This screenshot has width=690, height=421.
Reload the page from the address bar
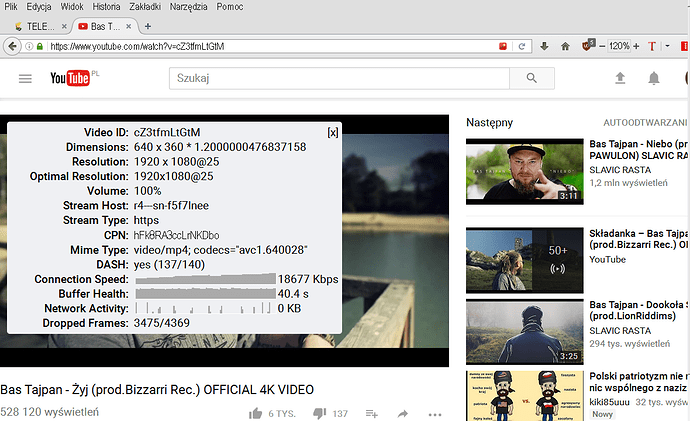point(522,46)
